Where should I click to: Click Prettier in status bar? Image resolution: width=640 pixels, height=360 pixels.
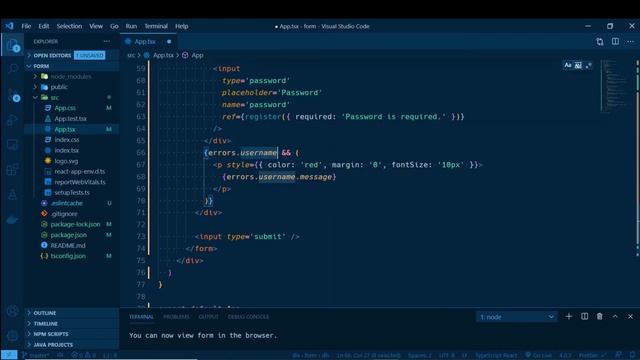[592, 355]
